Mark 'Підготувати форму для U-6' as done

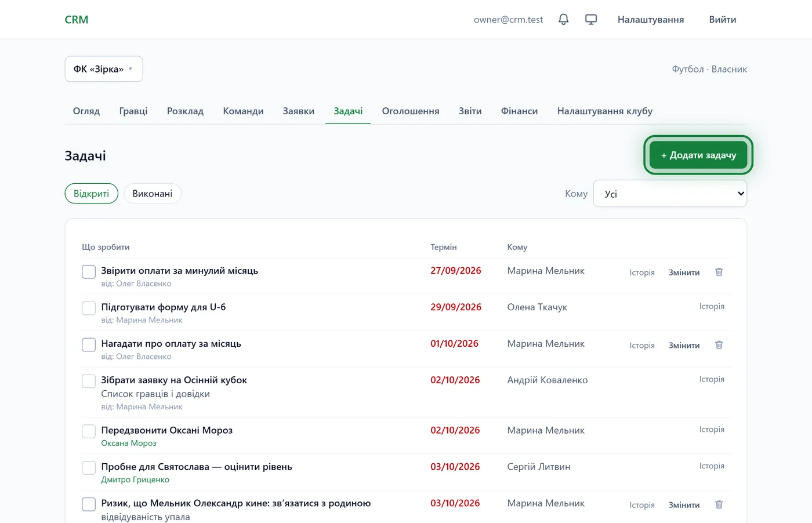[x=89, y=308]
